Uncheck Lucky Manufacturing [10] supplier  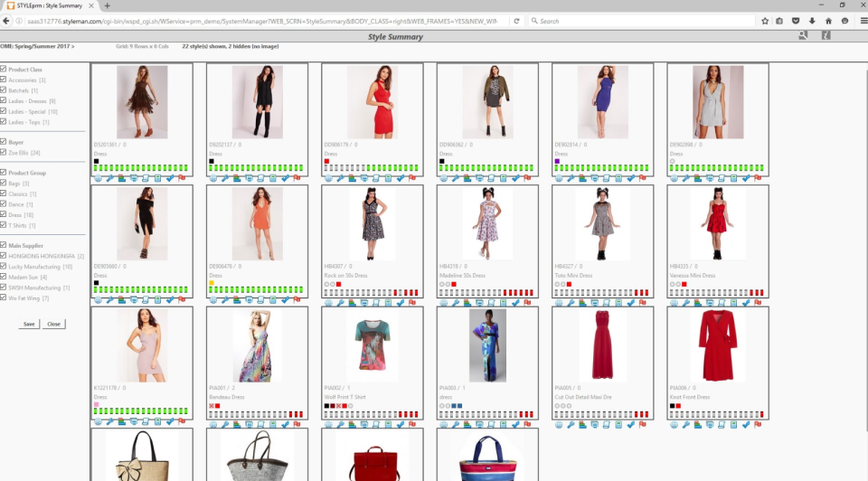pos(4,266)
